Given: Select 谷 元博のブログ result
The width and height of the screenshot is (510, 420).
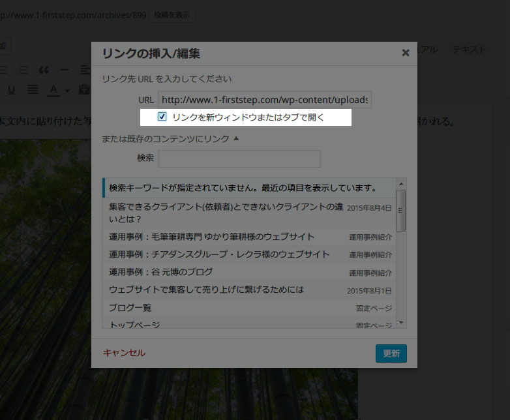Looking at the screenshot, I should click(x=249, y=272).
